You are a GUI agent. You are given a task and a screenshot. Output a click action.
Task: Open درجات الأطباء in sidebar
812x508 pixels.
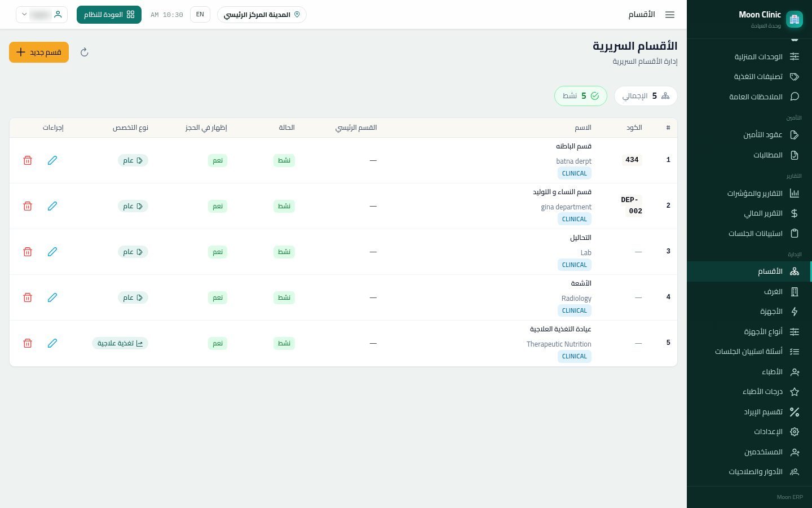click(x=749, y=392)
